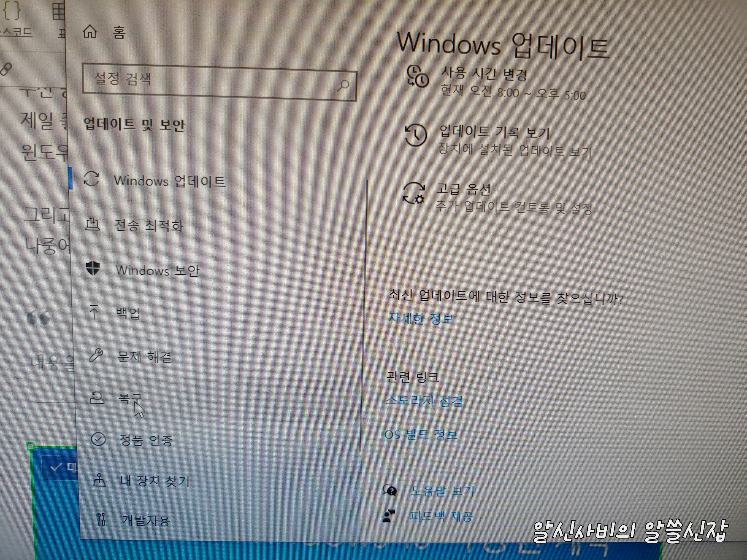This screenshot has width=747, height=560.
Task: Click the 업데이트 및 보안 heading
Action: tap(134, 124)
